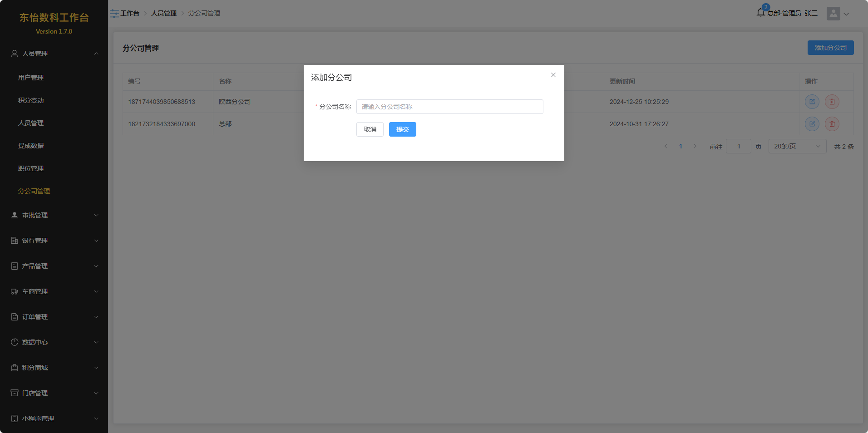Click the edit icon for 总部 row
This screenshot has width=868, height=433.
click(x=812, y=124)
